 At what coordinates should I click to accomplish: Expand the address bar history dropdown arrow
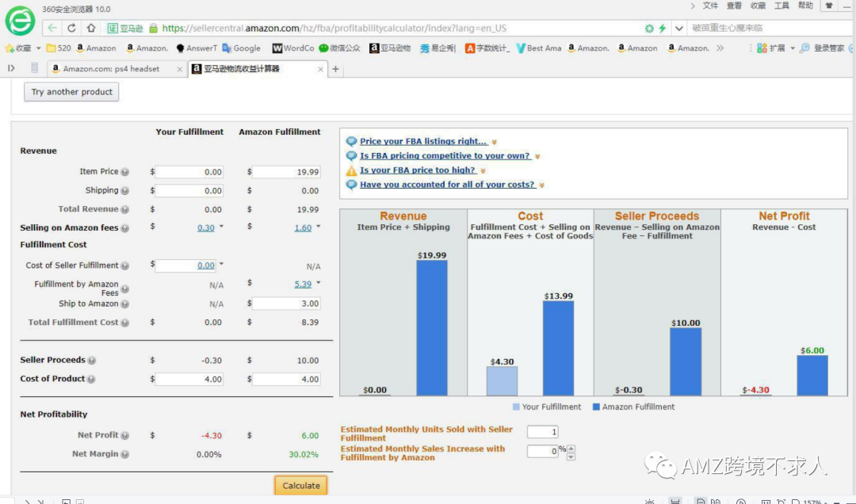(678, 28)
